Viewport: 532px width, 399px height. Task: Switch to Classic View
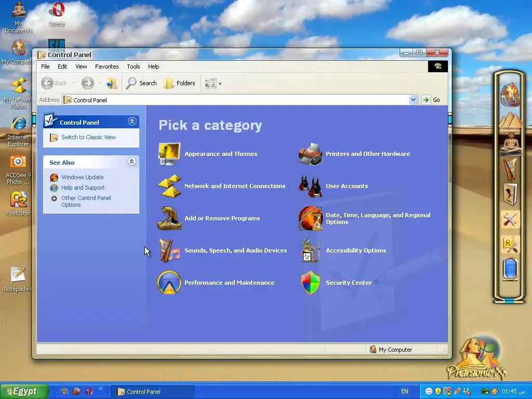(x=88, y=137)
